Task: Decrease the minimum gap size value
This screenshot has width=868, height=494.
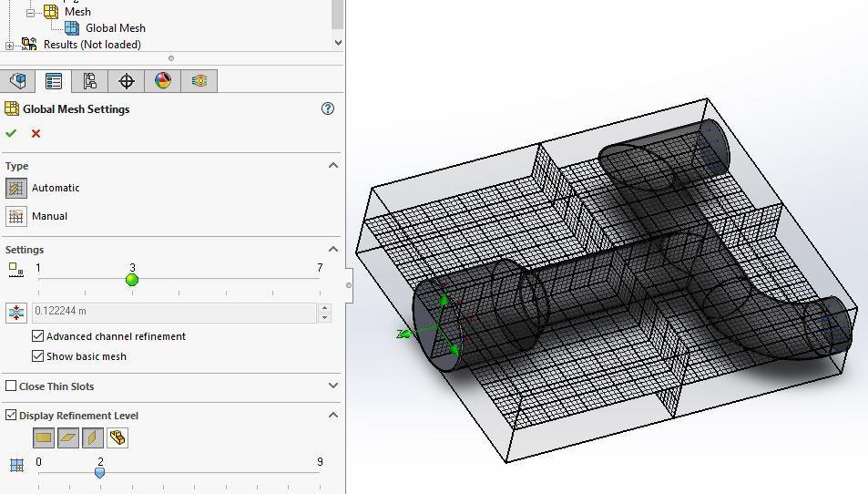Action: 324,318
